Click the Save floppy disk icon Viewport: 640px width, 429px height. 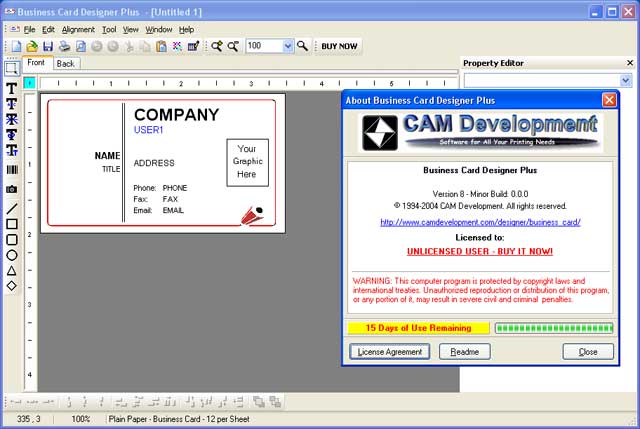pyautogui.click(x=47, y=46)
